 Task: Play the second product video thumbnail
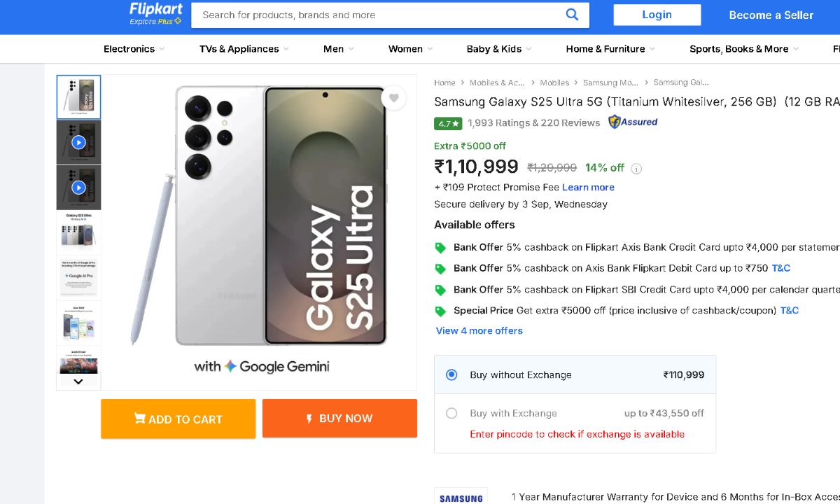tap(78, 188)
